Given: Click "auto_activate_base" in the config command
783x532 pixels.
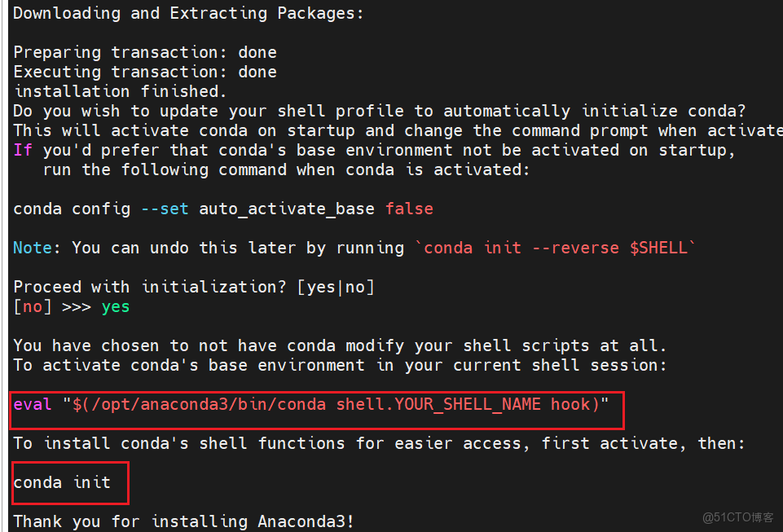Looking at the screenshot, I should click(x=287, y=209).
